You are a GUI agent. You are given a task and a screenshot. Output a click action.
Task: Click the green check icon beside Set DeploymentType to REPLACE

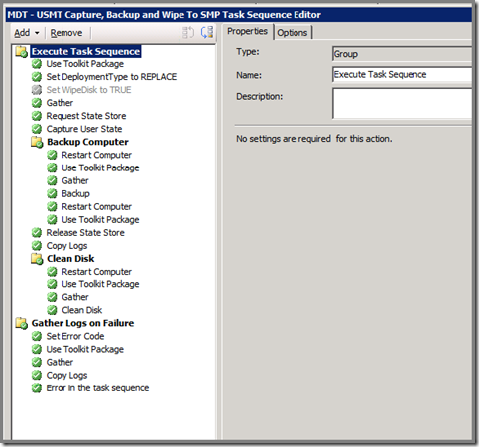37,77
